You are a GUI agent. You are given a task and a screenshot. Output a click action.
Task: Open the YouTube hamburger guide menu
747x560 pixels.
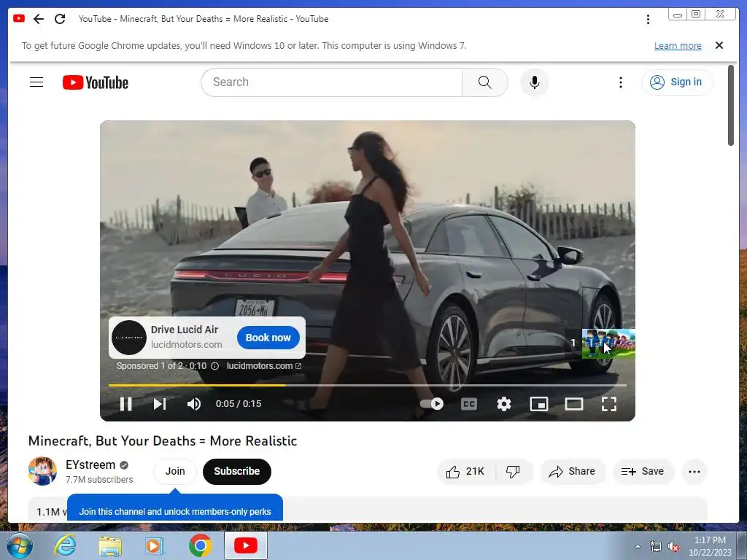(36, 82)
